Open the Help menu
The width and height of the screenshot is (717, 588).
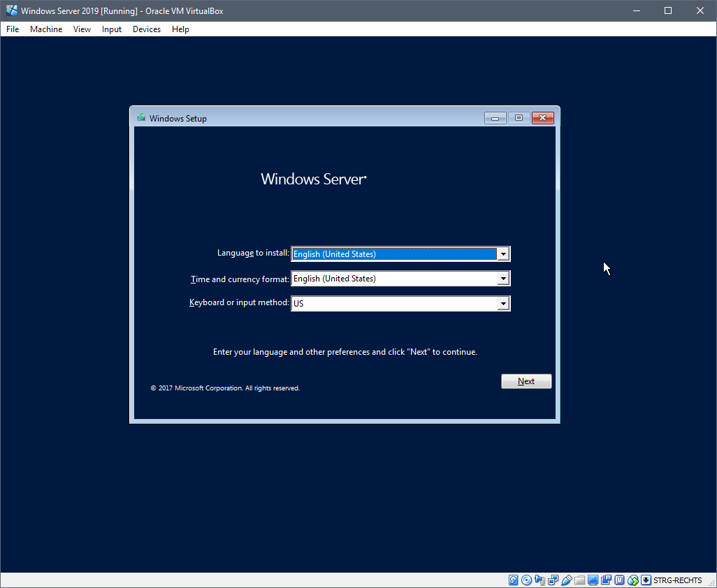(x=180, y=29)
